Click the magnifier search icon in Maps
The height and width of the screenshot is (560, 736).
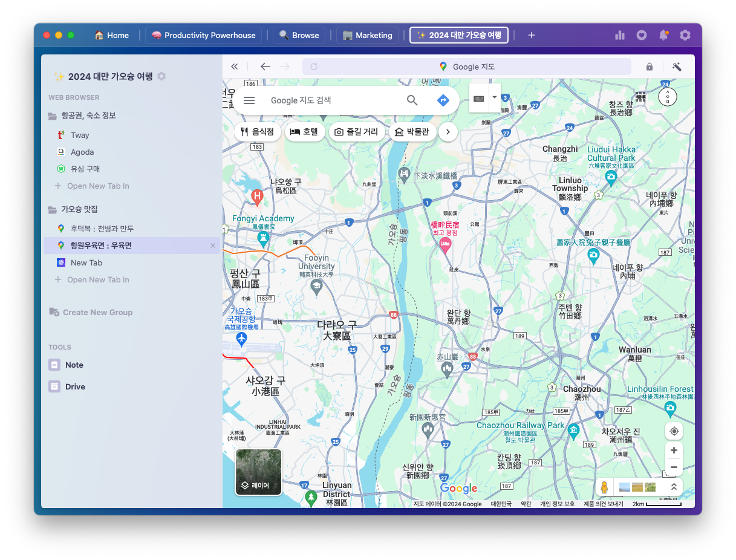point(412,100)
